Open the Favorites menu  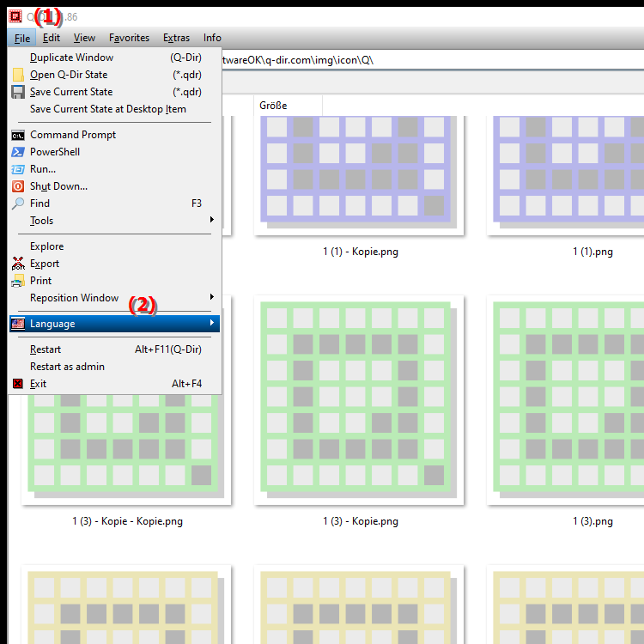point(129,38)
